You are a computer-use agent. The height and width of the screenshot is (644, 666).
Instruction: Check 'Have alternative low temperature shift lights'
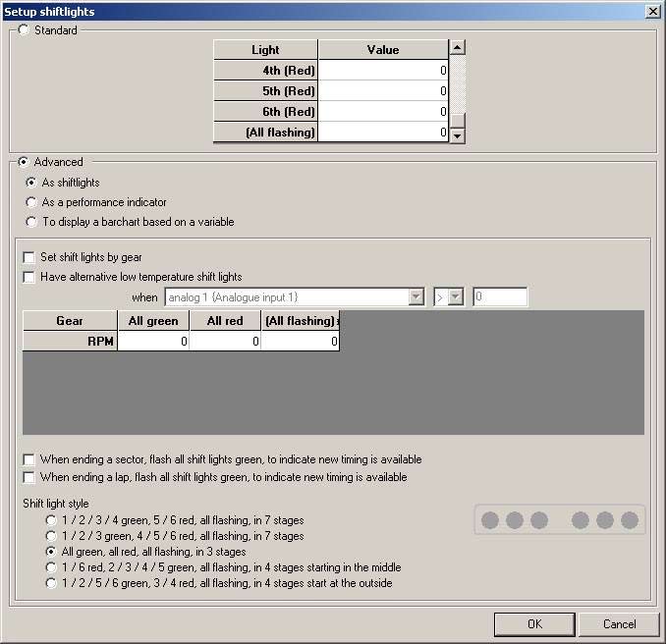29,277
